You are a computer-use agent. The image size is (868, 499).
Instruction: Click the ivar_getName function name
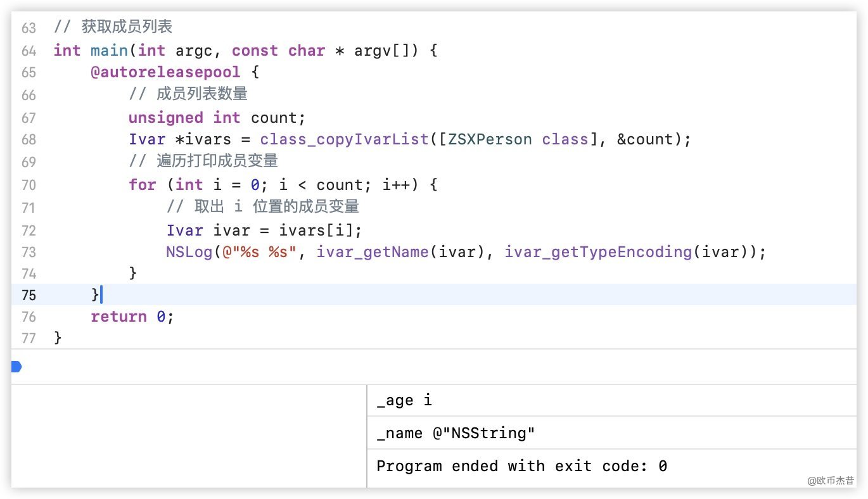(x=373, y=252)
